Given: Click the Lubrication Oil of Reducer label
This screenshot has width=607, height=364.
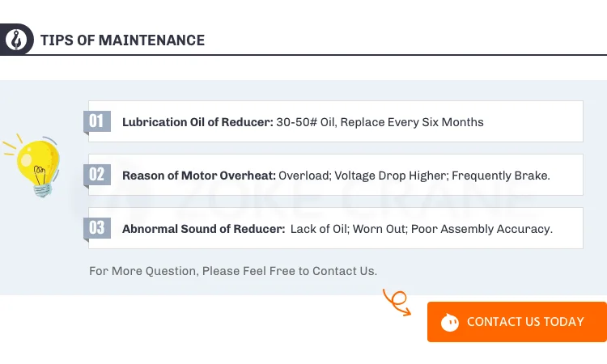Looking at the screenshot, I should click(197, 122).
